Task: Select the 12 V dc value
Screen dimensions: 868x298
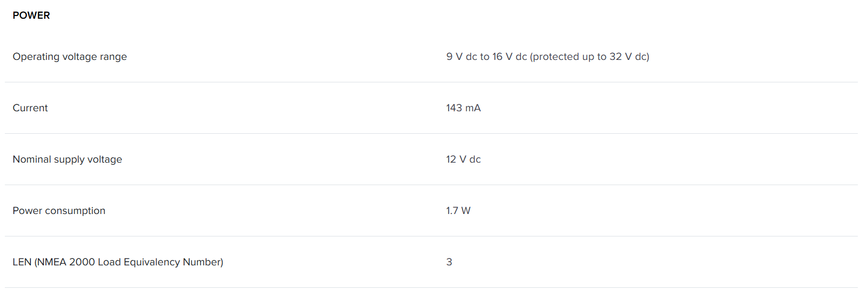Action: tap(463, 159)
